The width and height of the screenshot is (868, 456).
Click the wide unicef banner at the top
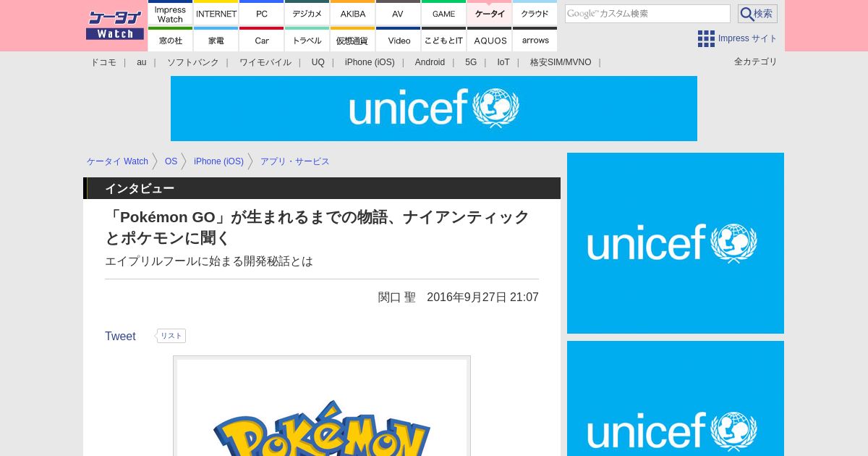point(434,109)
